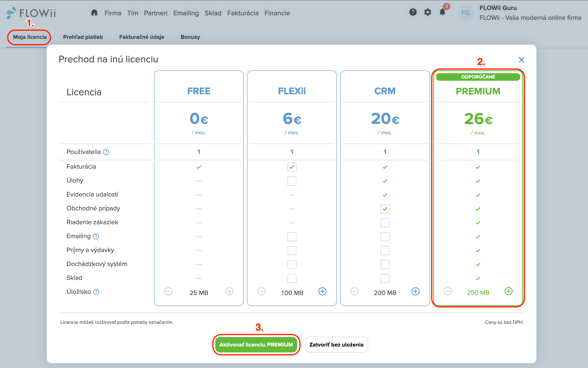Click the FLOWii logo
Screen dimensions: 588x368
(x=31, y=13)
